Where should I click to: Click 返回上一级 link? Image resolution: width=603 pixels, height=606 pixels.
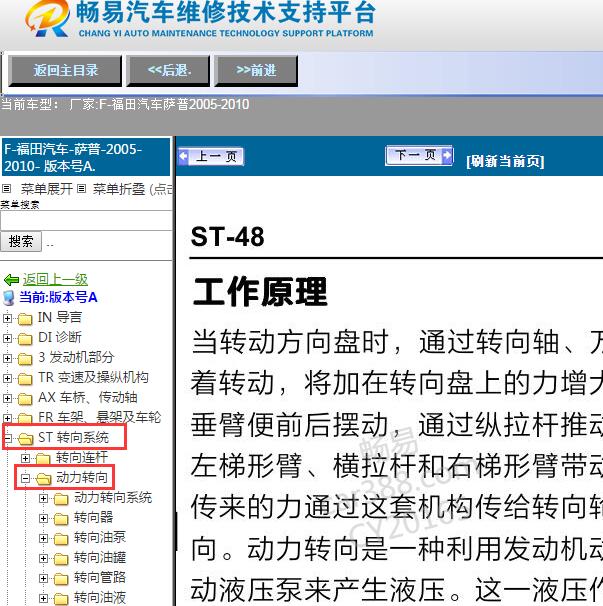click(x=55, y=279)
